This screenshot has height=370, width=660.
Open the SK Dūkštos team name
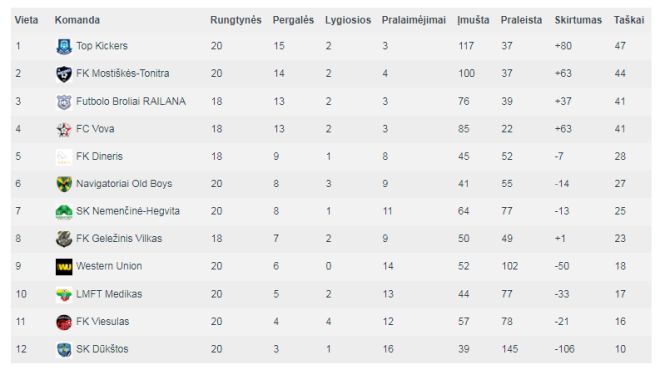102,349
